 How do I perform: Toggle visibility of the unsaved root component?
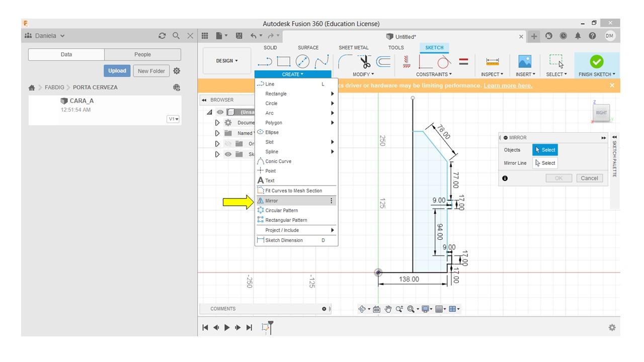coord(220,112)
